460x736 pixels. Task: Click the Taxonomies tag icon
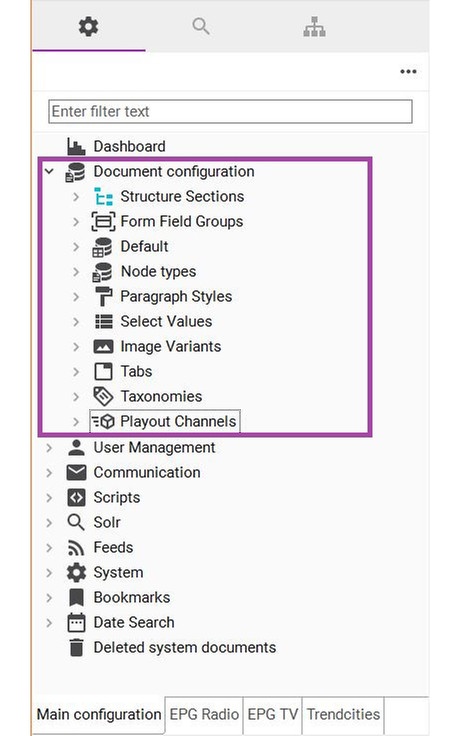[x=103, y=397]
